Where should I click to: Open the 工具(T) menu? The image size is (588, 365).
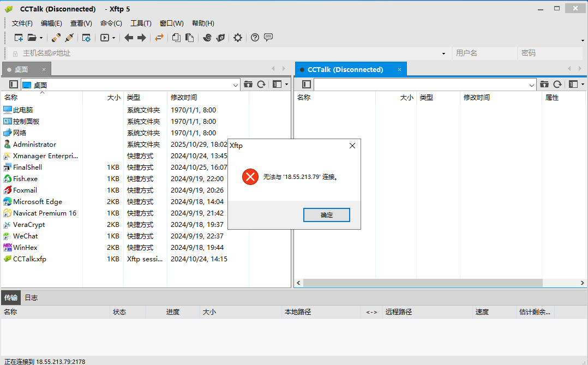pos(141,23)
